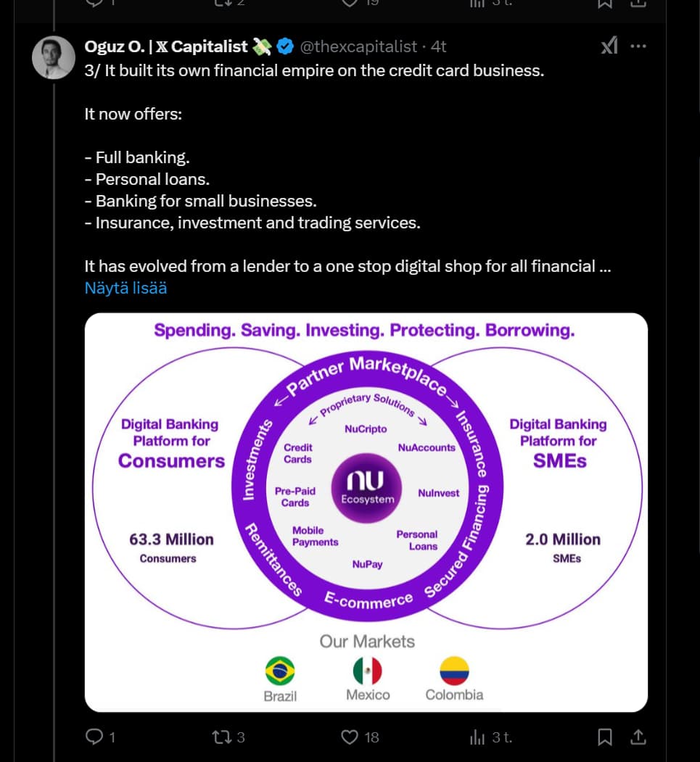View analytics for the 3 t. views
The height and width of the screenshot is (762, 700).
(x=477, y=737)
